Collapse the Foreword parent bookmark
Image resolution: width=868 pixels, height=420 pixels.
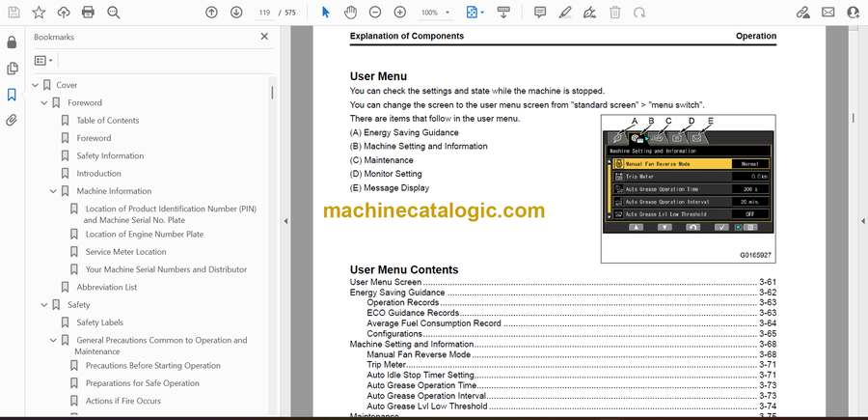pos(44,102)
